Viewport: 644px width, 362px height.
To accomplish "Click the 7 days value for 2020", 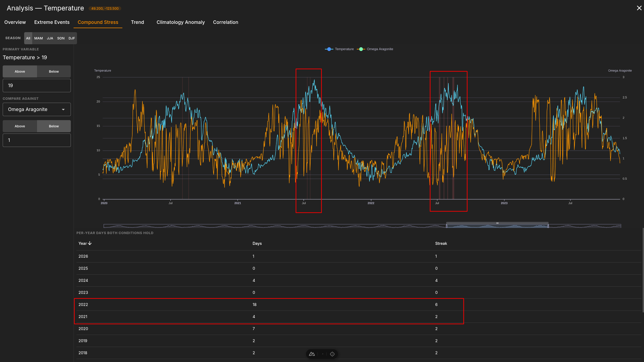I will pyautogui.click(x=254, y=329).
